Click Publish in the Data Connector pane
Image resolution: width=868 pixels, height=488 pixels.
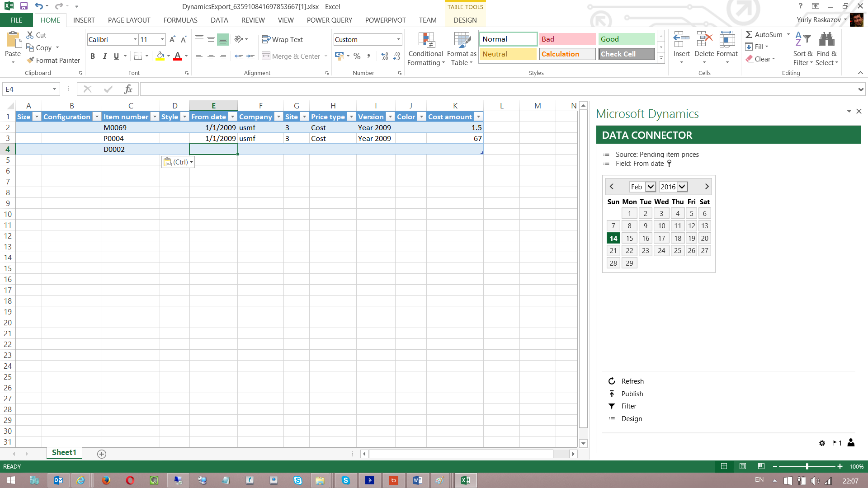point(631,394)
